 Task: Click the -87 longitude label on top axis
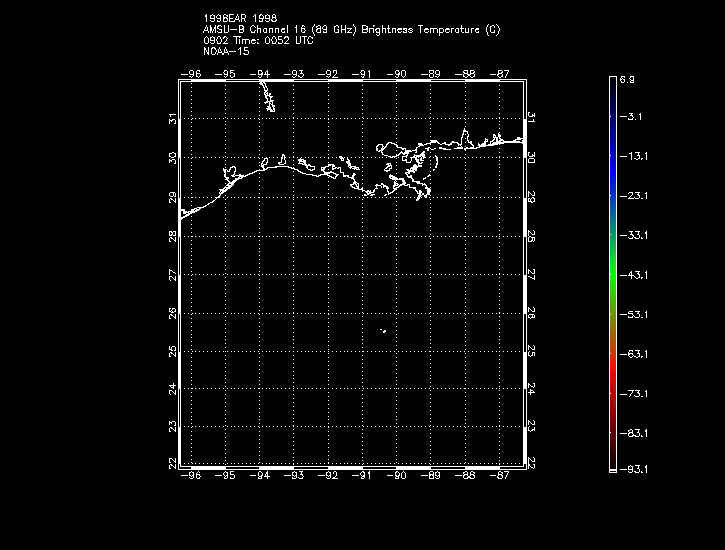tap(502, 73)
